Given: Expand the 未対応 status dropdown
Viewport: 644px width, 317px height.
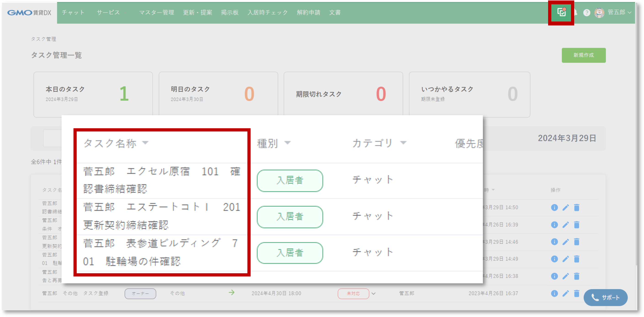Looking at the screenshot, I should coord(373,293).
